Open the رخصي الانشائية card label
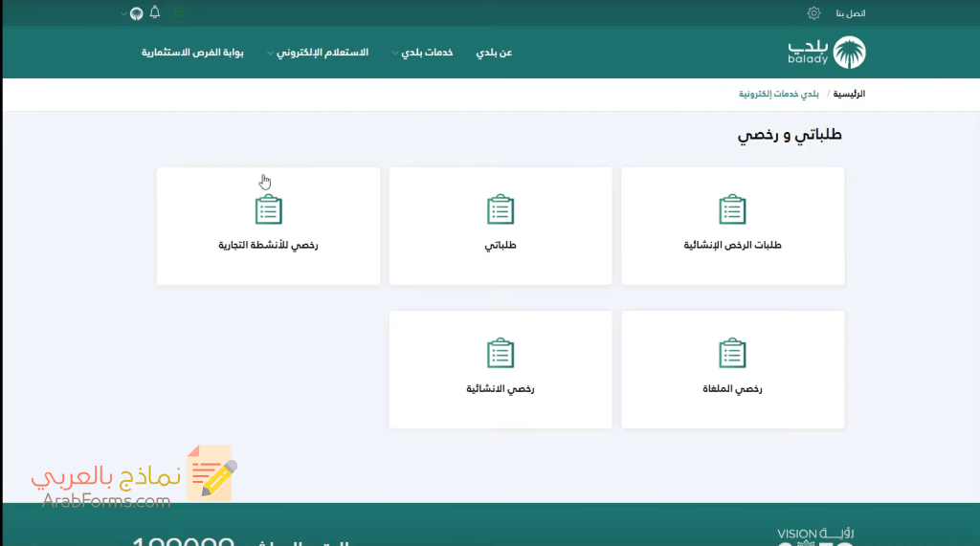Viewport: 980px width, 546px height. tap(500, 388)
